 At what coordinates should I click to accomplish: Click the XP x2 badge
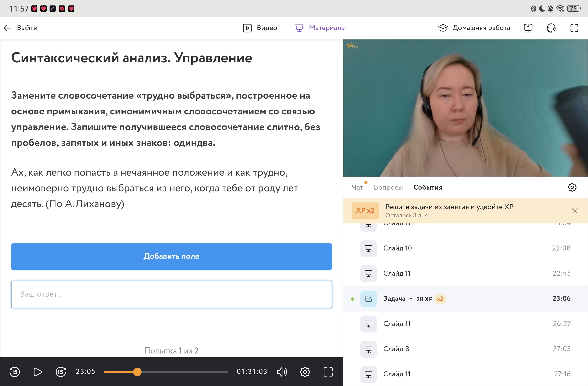click(365, 211)
